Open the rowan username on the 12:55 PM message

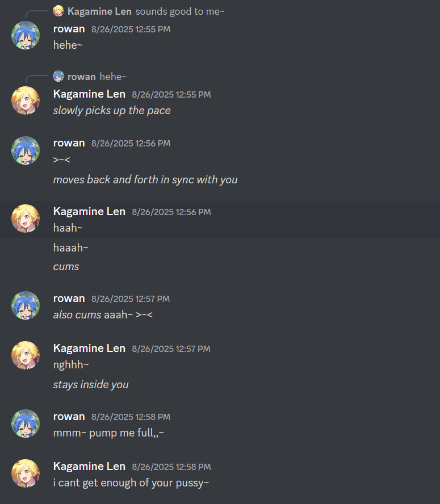click(69, 29)
